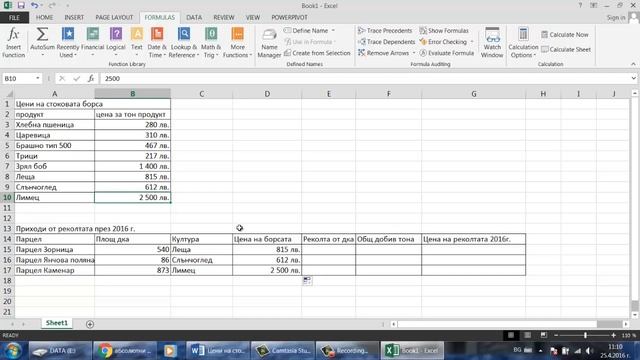Switch to Page Layout view
The width and height of the screenshot is (640, 360).
pos(527,335)
